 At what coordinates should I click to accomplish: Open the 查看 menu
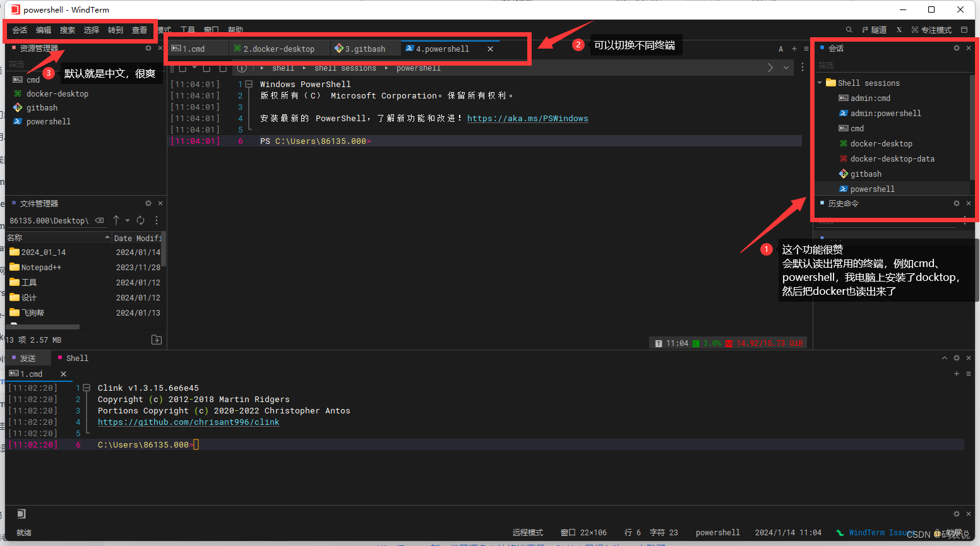coord(140,30)
